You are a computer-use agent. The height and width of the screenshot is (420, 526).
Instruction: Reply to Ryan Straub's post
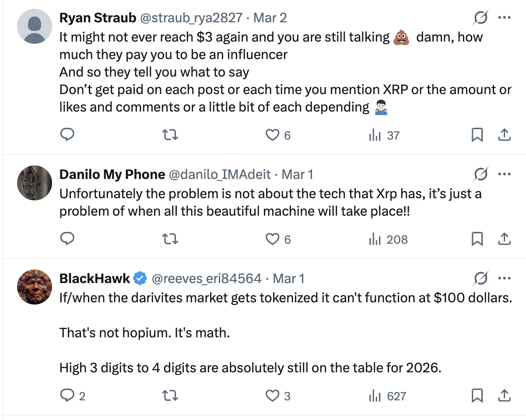tap(67, 135)
